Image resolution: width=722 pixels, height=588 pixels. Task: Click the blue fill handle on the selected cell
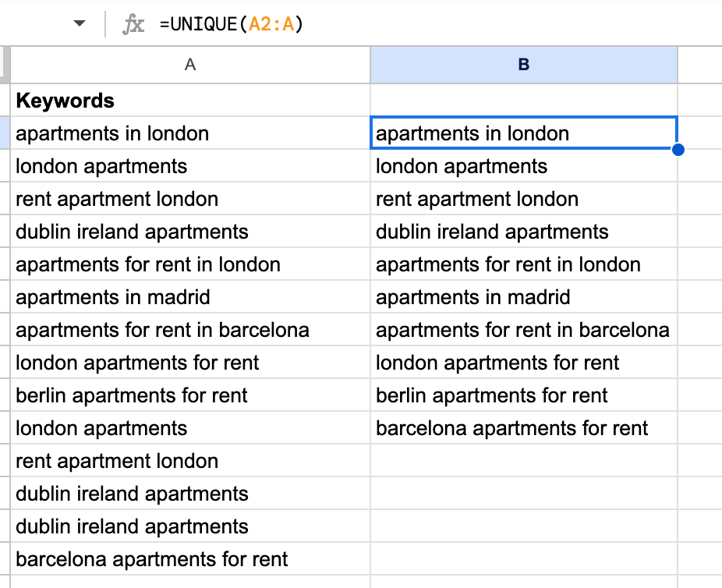[x=677, y=149]
